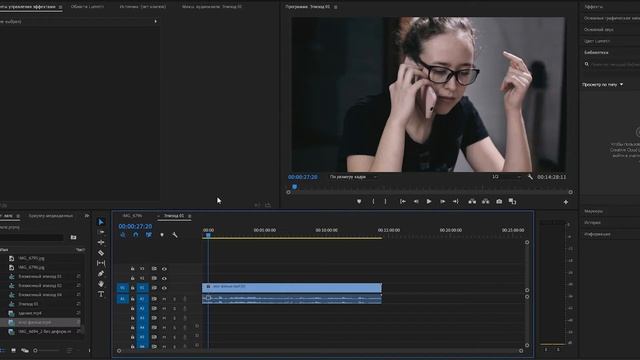
Task: Open the Markers panel
Action: (x=593, y=211)
